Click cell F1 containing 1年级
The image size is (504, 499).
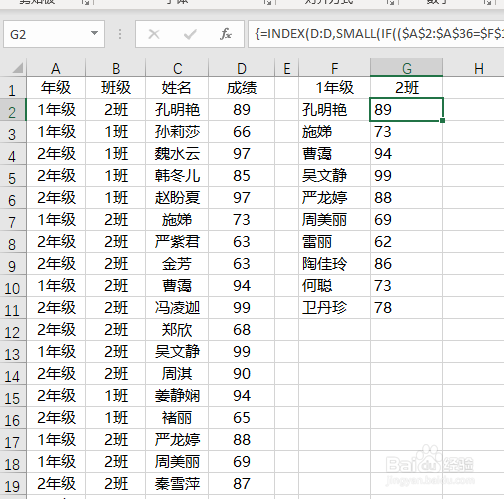(x=334, y=88)
